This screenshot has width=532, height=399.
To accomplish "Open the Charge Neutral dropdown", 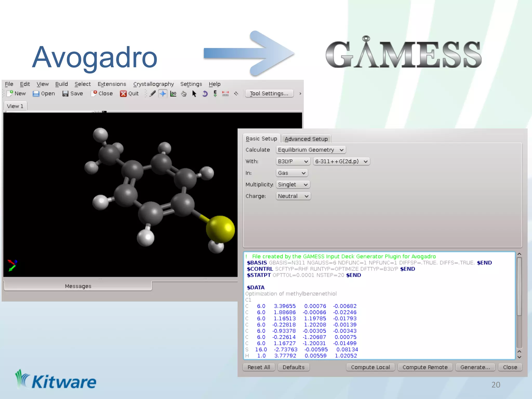I will tap(293, 196).
